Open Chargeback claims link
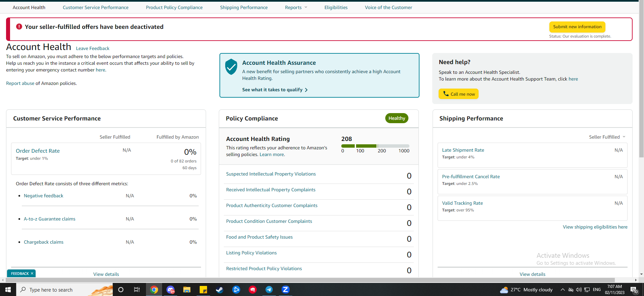This screenshot has width=644, height=296. 44,242
